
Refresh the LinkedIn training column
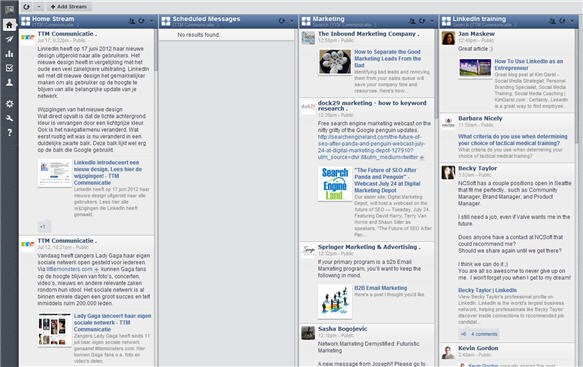(x=562, y=21)
